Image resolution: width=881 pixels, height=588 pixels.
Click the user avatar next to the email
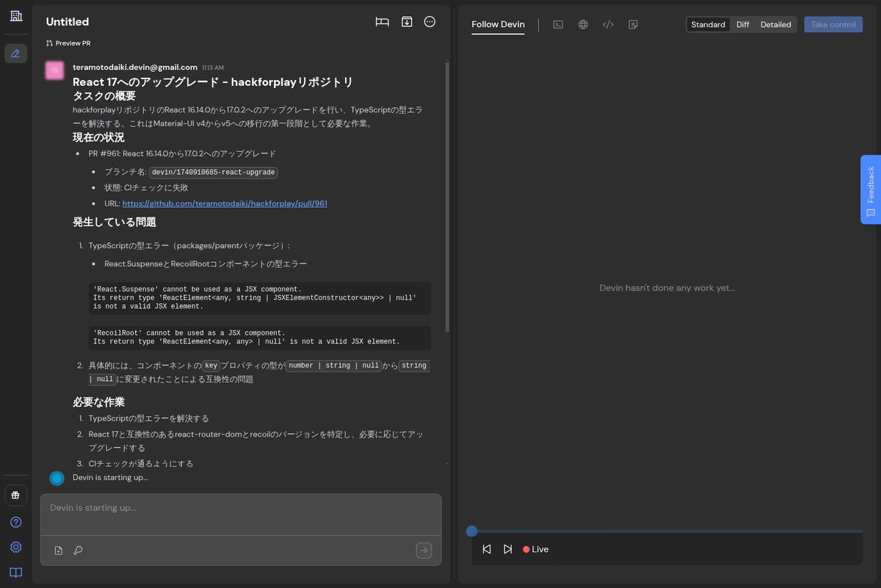(54, 70)
